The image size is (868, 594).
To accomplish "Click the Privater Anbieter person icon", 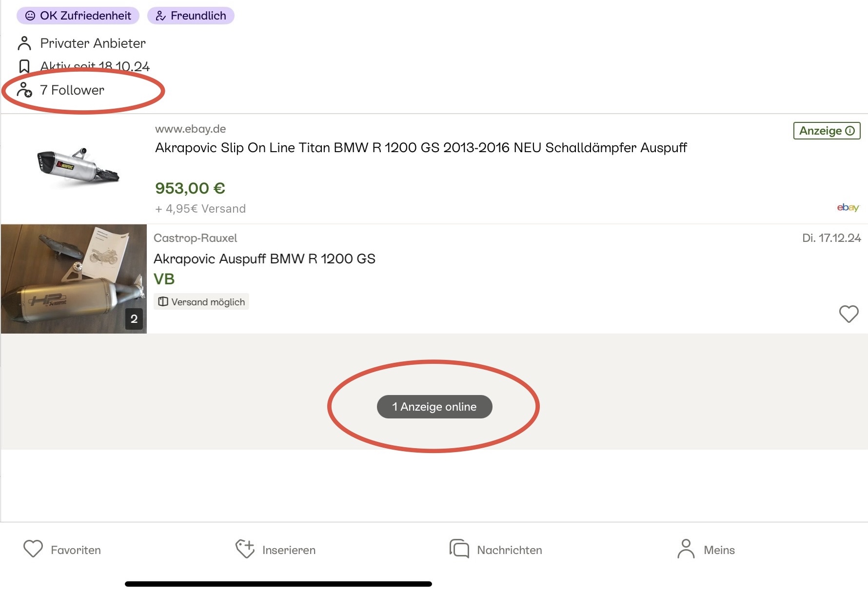I will [x=24, y=43].
